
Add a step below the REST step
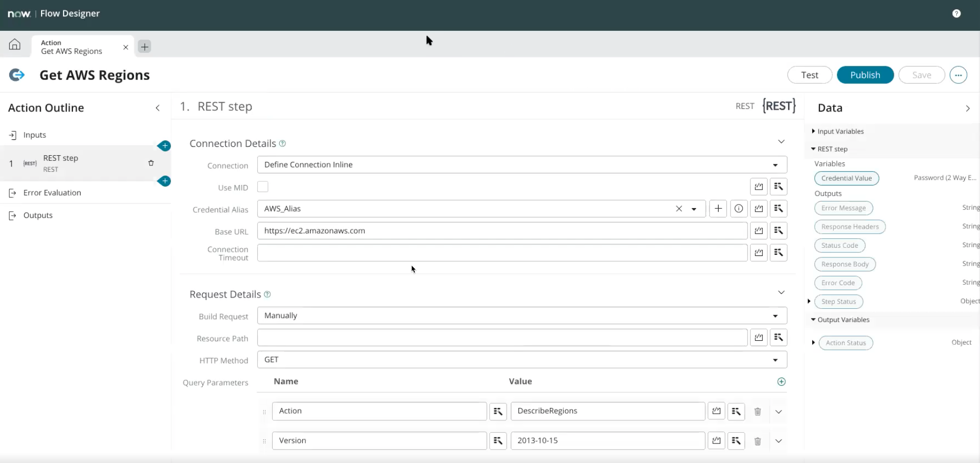point(164,181)
